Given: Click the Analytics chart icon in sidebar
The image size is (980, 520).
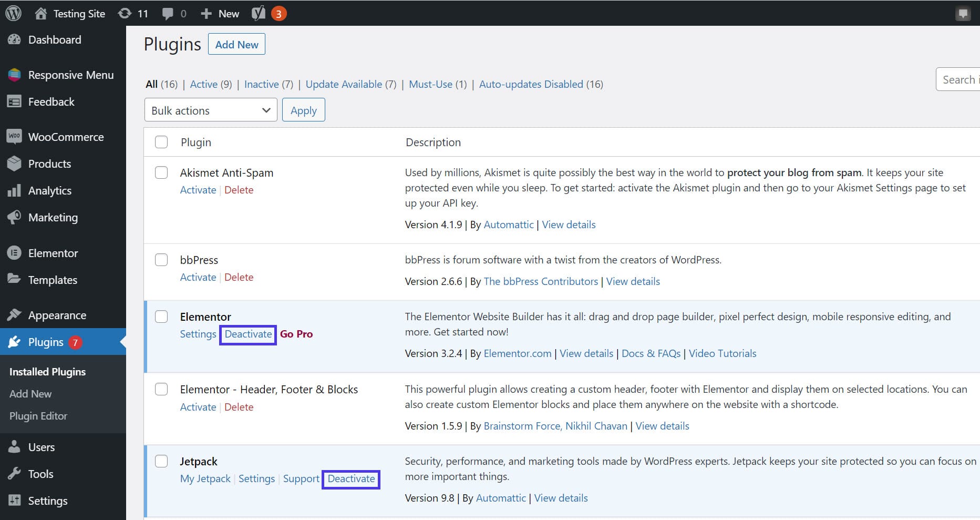Looking at the screenshot, I should pyautogui.click(x=15, y=190).
